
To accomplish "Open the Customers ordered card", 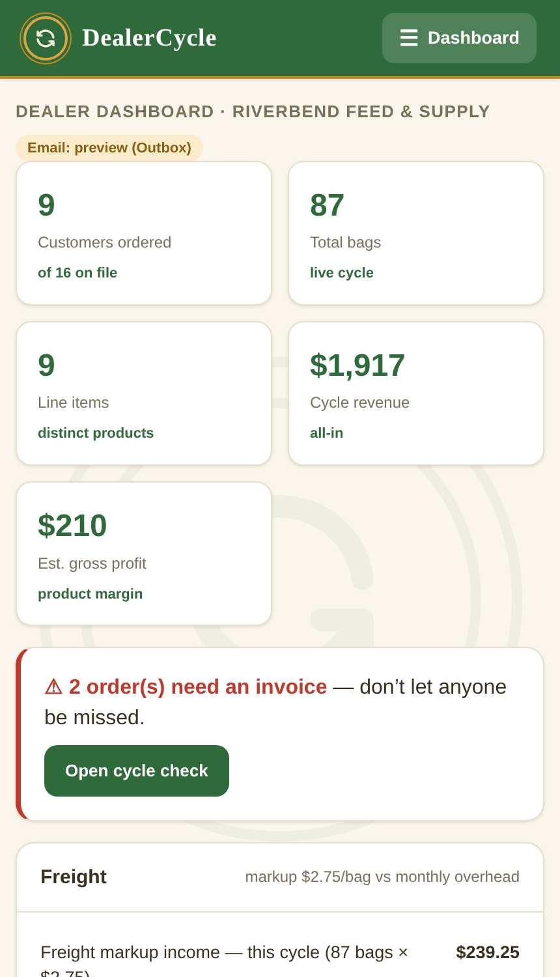I will click(144, 233).
